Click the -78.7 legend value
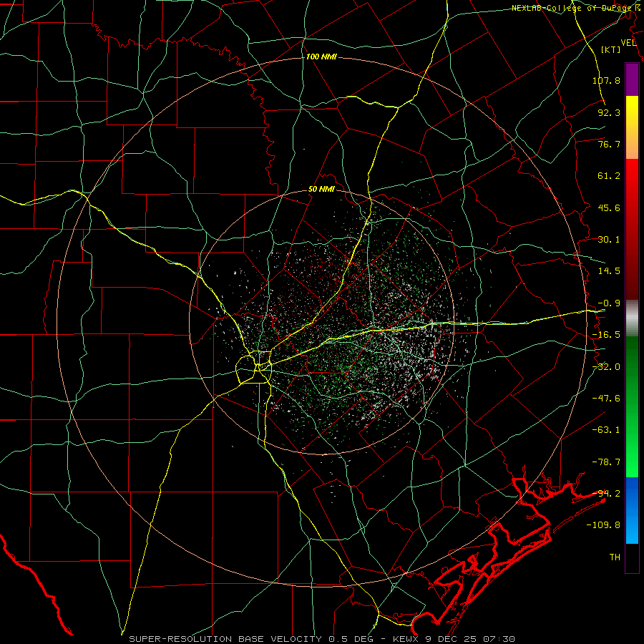The width and height of the screenshot is (644, 644). click(606, 462)
